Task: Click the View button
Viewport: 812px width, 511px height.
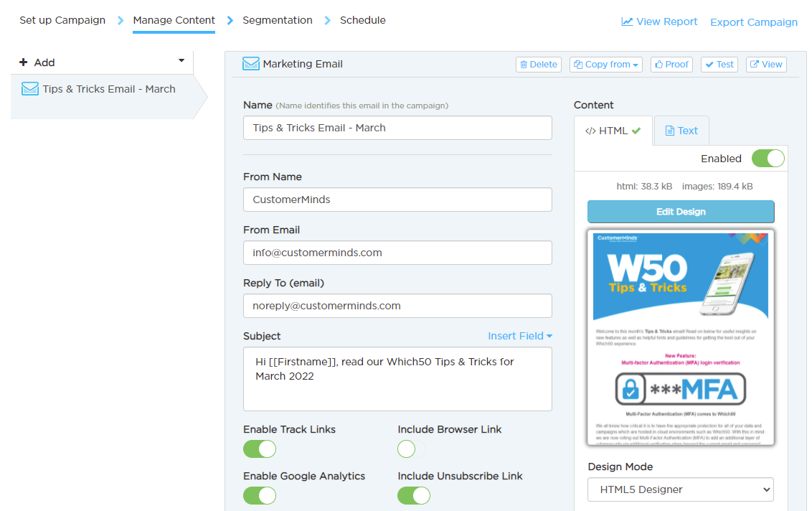Action: click(766, 65)
